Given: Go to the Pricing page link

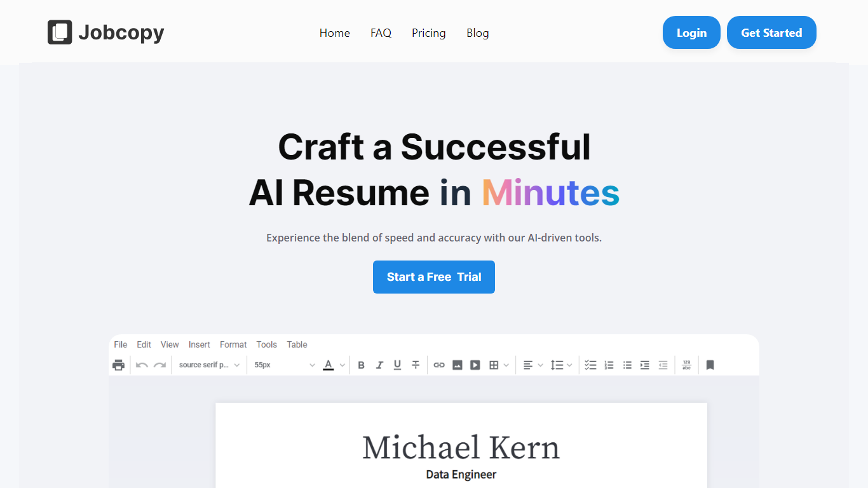Looking at the screenshot, I should click(428, 33).
